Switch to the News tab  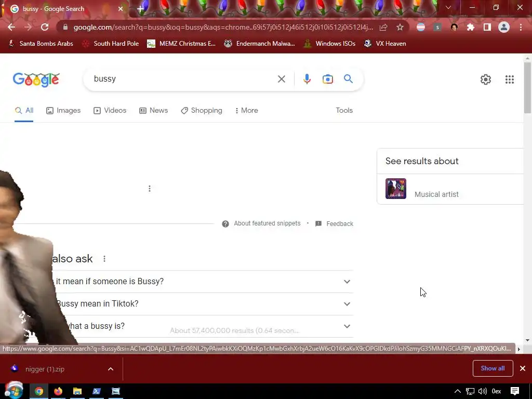[x=154, y=111]
